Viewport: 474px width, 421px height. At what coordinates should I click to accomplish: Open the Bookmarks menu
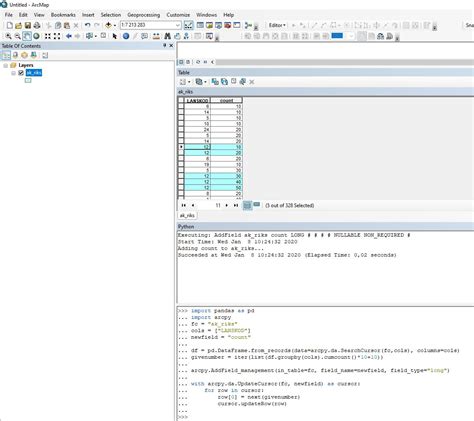coord(63,15)
